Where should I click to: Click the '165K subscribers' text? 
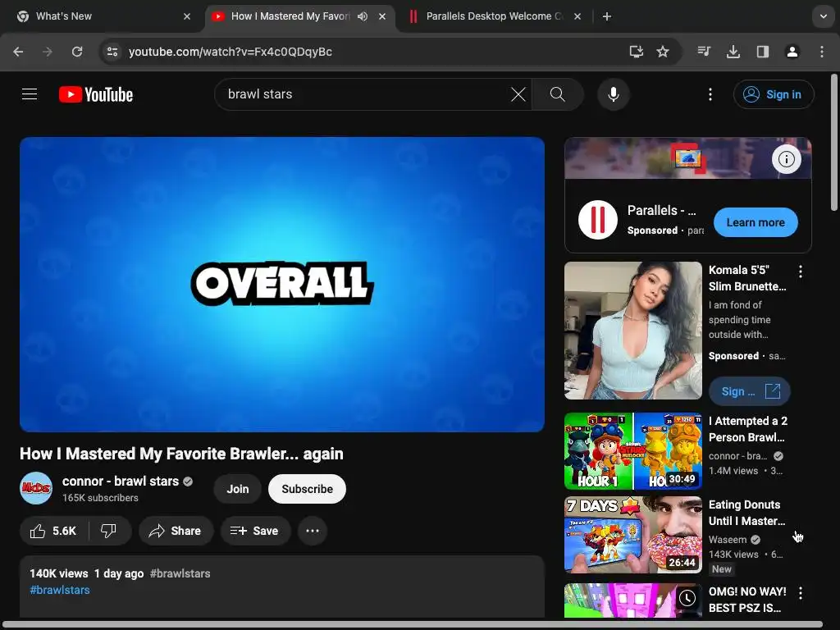click(100, 498)
